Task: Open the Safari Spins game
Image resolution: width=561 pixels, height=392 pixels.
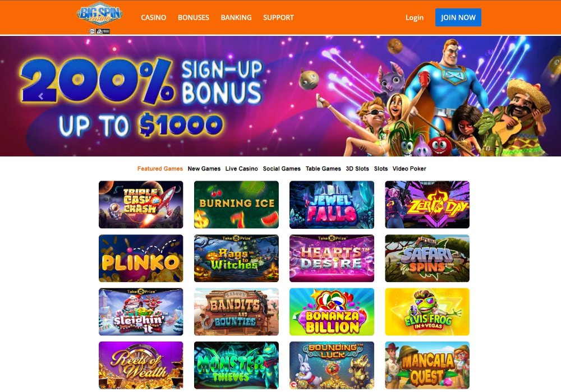Action: tap(427, 258)
